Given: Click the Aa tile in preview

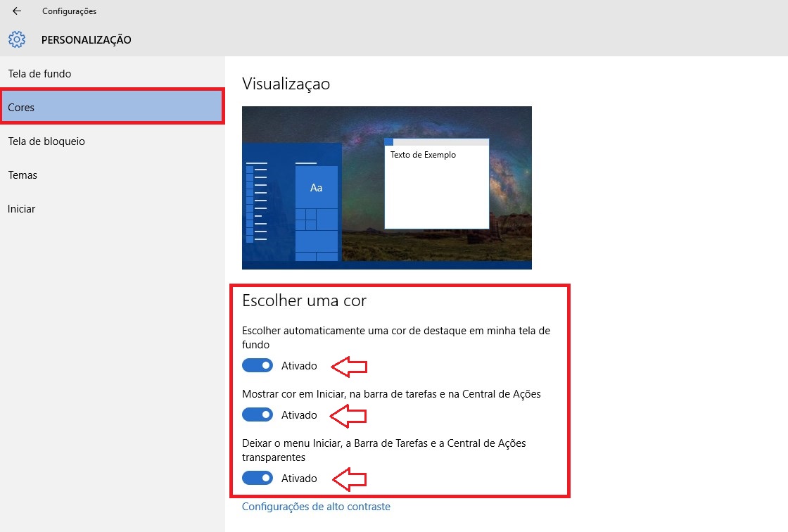Looking at the screenshot, I should click(316, 188).
